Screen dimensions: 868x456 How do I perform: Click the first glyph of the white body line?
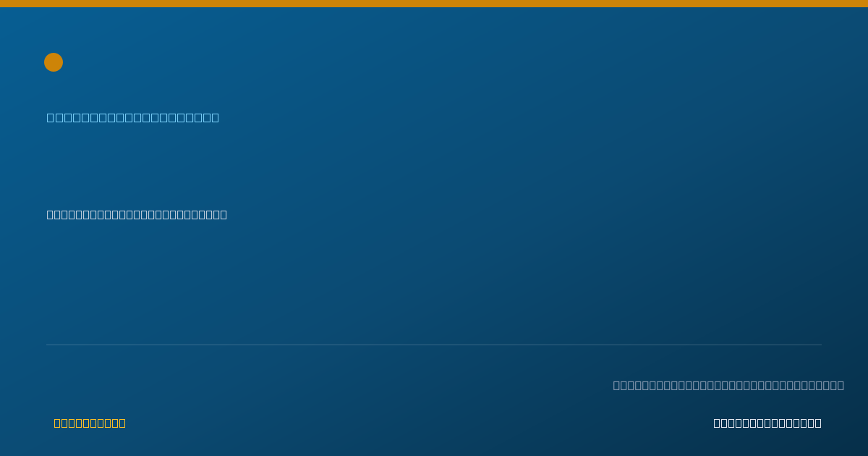click(51, 214)
